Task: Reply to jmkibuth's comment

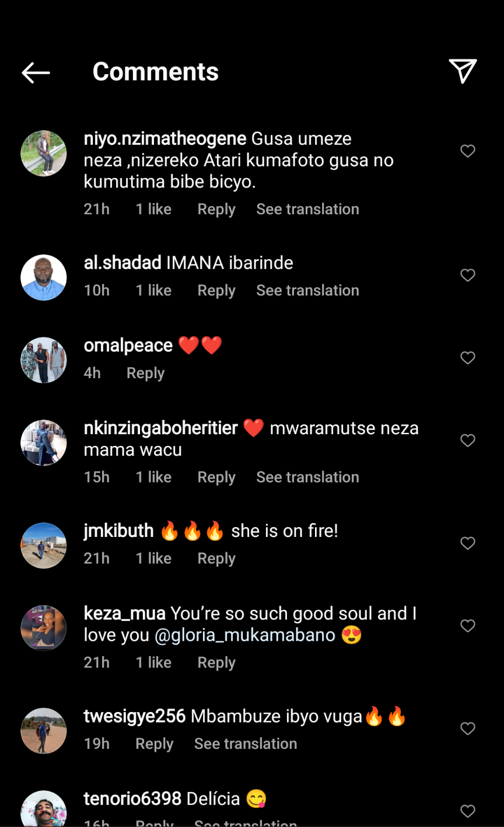Action: tap(216, 559)
